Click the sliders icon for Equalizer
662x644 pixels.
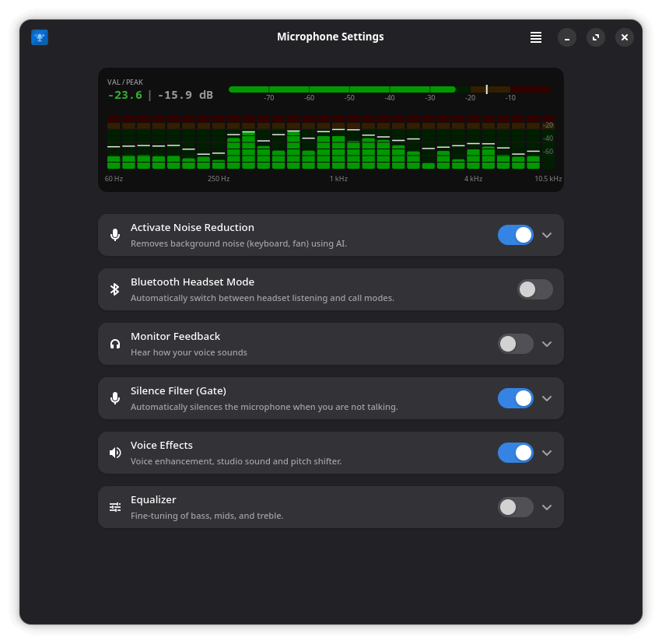click(115, 507)
